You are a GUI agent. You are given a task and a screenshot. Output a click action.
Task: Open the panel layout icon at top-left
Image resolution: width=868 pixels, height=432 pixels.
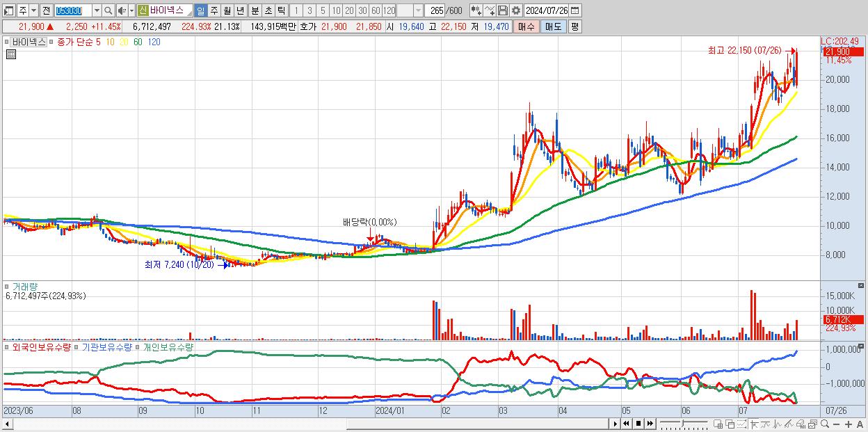coord(8,10)
